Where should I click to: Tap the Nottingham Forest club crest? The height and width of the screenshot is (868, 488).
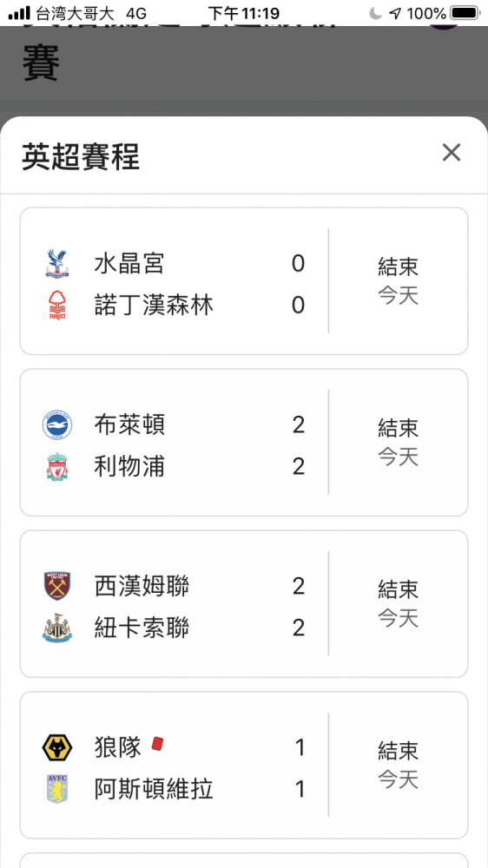[x=57, y=306]
